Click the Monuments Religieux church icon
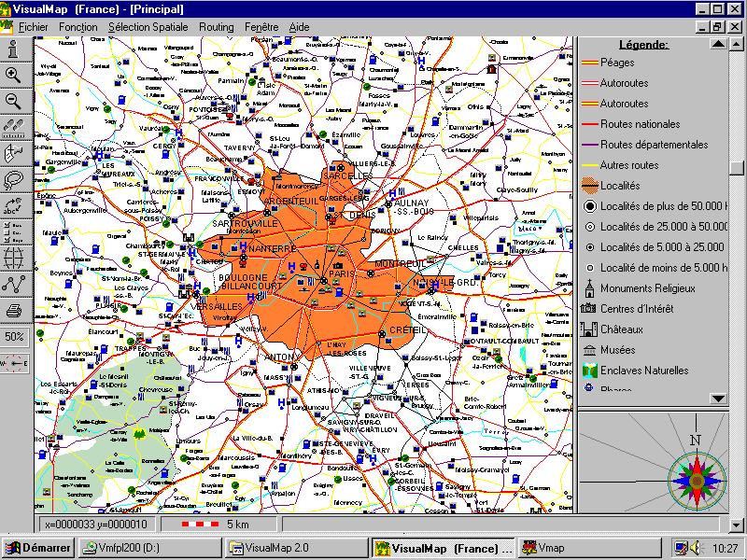The image size is (747, 560). tap(590, 288)
